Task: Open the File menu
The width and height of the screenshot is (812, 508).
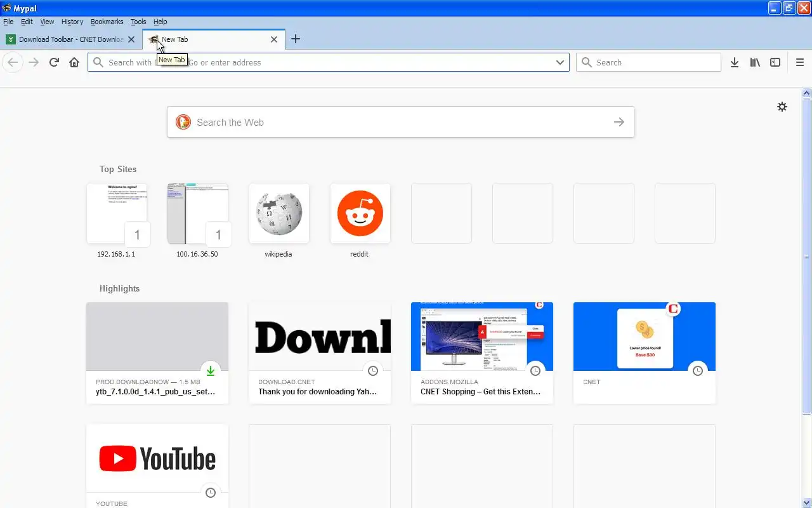Action: (x=8, y=22)
